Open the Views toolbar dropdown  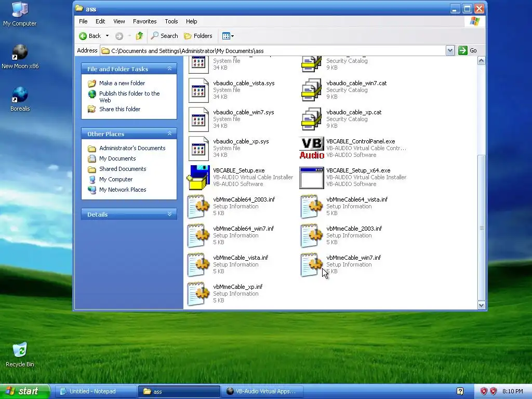(228, 36)
